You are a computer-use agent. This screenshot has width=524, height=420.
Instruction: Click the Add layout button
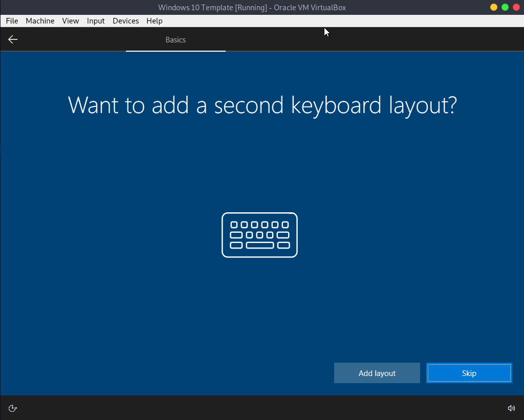click(x=377, y=373)
